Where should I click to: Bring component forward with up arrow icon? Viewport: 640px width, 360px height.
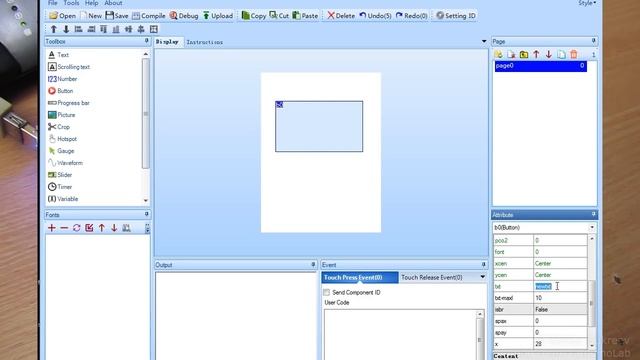pyautogui.click(x=53, y=29)
